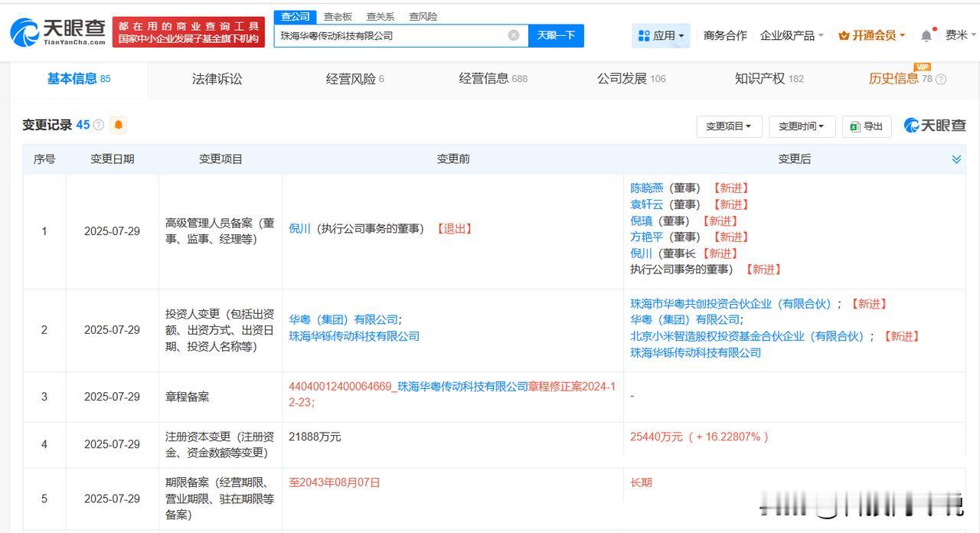Switch to the 基本信息 tab
The height and width of the screenshot is (533, 980).
pyautogui.click(x=79, y=79)
